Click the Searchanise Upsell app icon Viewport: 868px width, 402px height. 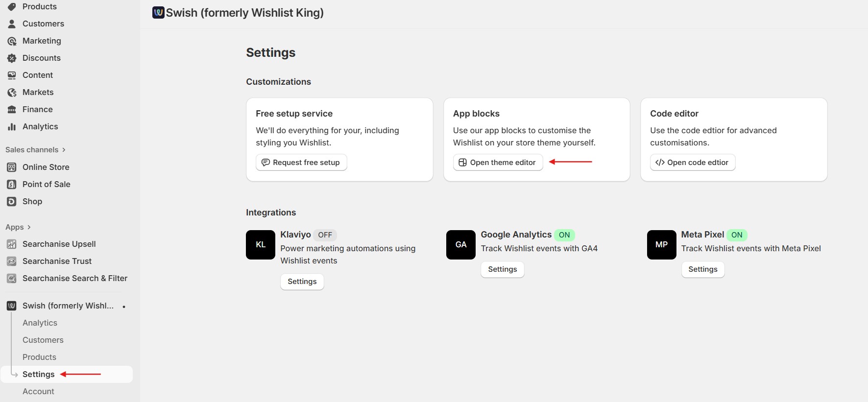(x=12, y=244)
